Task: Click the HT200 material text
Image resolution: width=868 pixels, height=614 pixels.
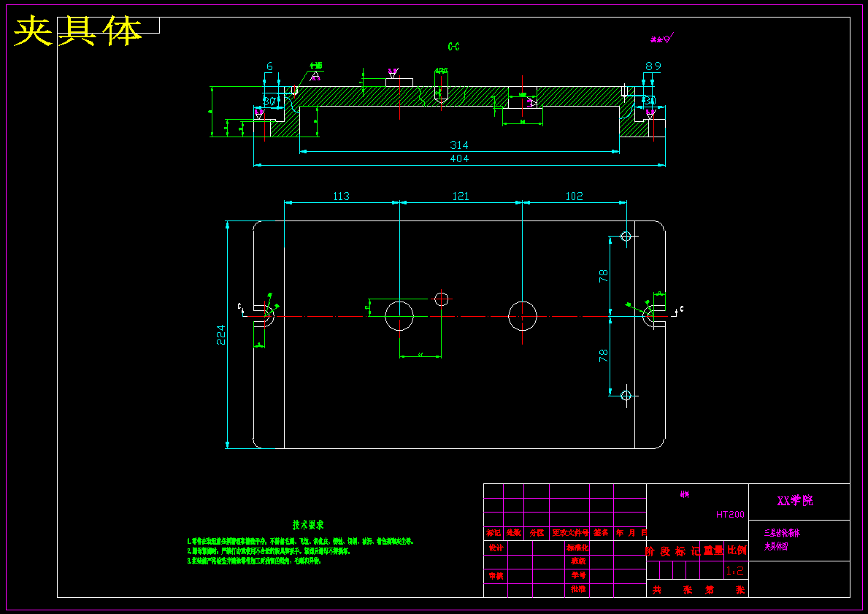Action: [730, 514]
